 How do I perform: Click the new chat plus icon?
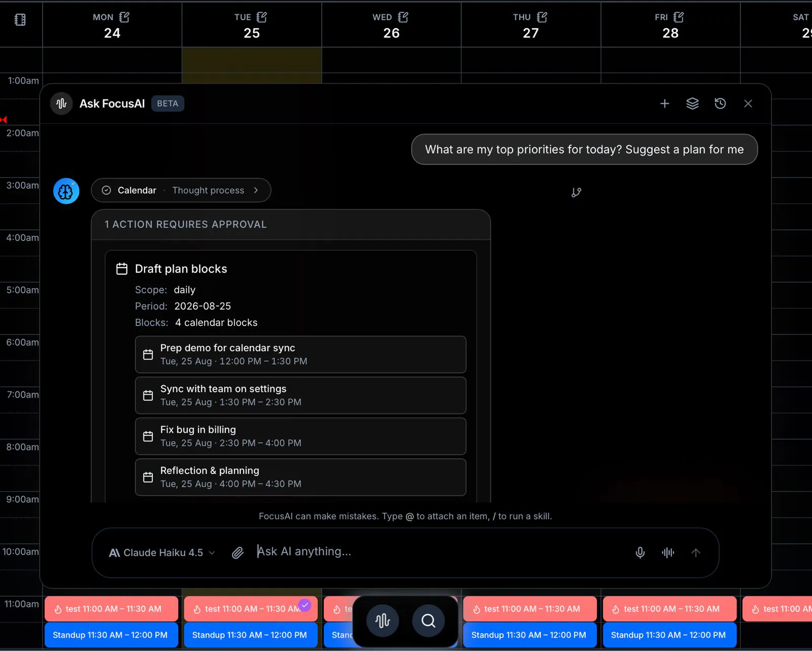[x=664, y=104]
